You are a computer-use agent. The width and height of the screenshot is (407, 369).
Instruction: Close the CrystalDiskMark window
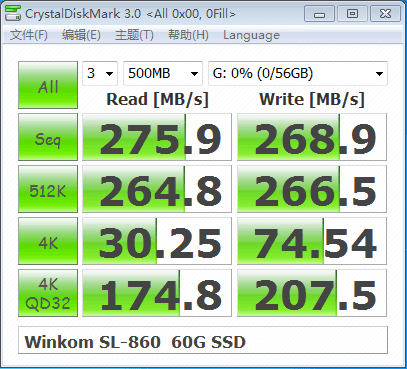(x=385, y=14)
